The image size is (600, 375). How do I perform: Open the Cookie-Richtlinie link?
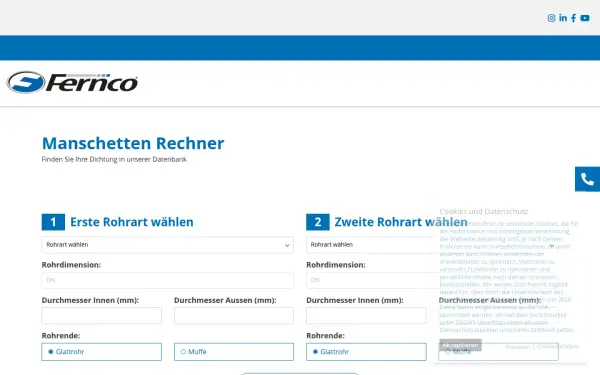558,346
